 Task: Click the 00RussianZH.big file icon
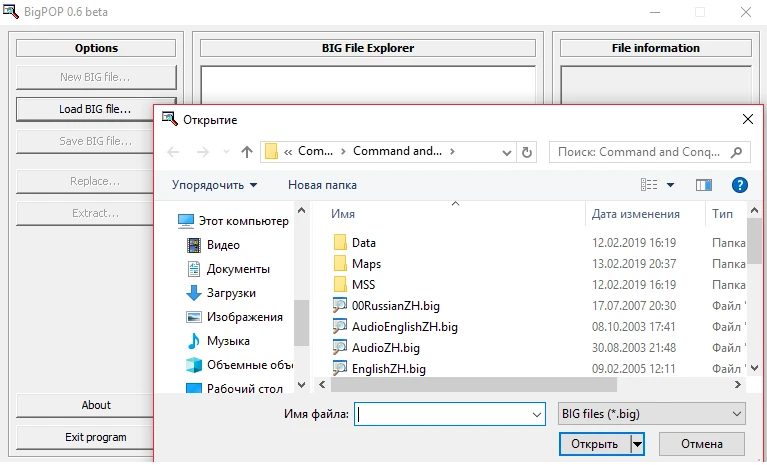point(339,306)
